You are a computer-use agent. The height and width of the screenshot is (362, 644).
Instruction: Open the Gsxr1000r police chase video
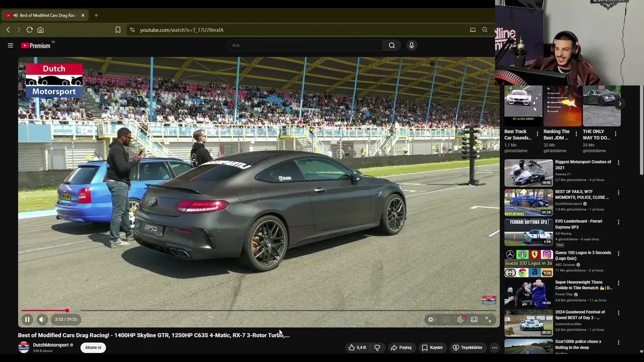pyautogui.click(x=528, y=347)
